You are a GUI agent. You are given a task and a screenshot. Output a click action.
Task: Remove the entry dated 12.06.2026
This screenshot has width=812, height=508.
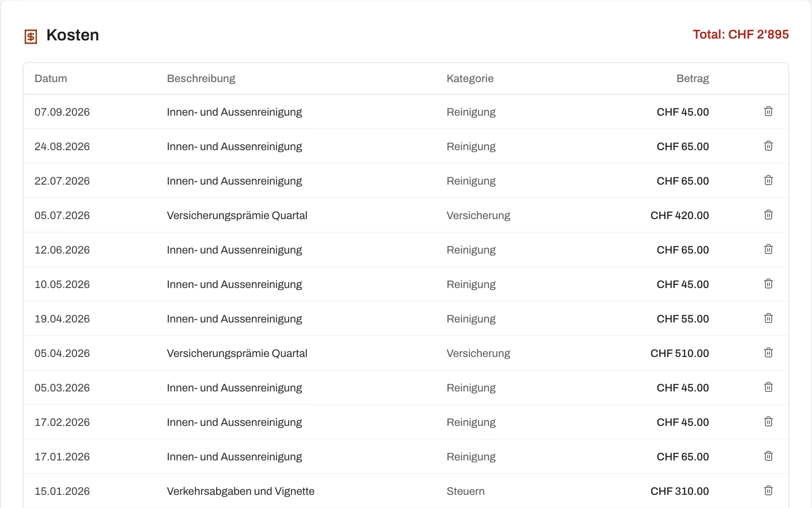tap(768, 249)
